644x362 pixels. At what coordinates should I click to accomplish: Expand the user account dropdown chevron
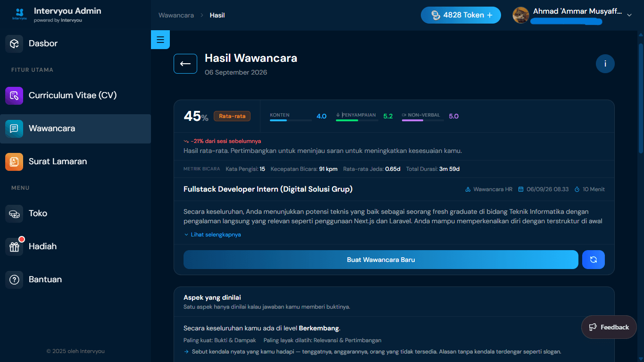pyautogui.click(x=629, y=15)
